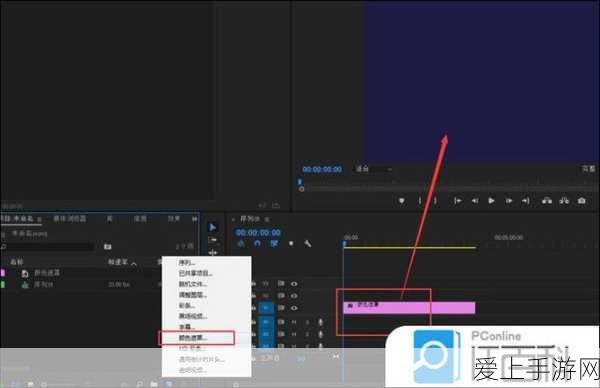Go to In point in Program monitor

tap(458, 201)
